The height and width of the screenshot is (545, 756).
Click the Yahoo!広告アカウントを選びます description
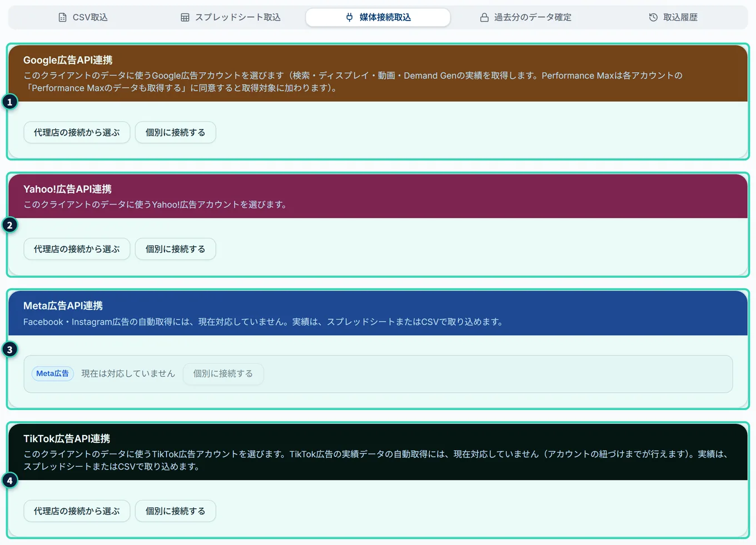click(x=155, y=204)
